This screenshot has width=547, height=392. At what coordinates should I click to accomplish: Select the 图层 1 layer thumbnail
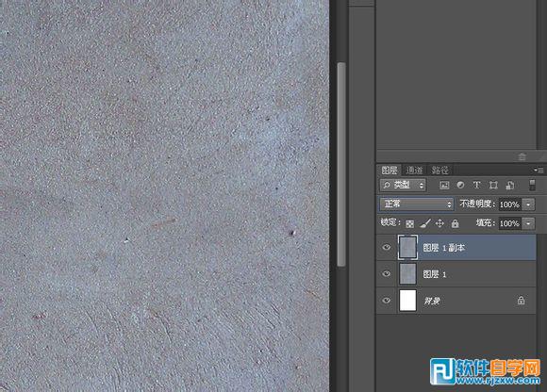[x=407, y=274]
